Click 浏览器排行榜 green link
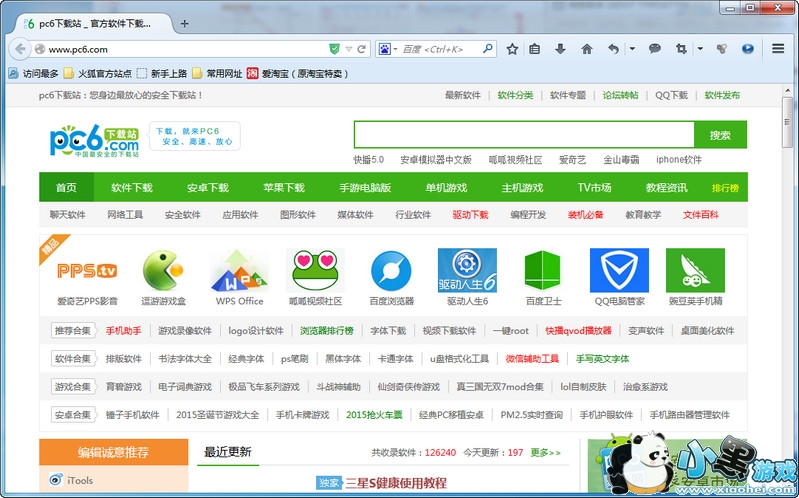Image resolution: width=799 pixels, height=498 pixels. click(327, 330)
